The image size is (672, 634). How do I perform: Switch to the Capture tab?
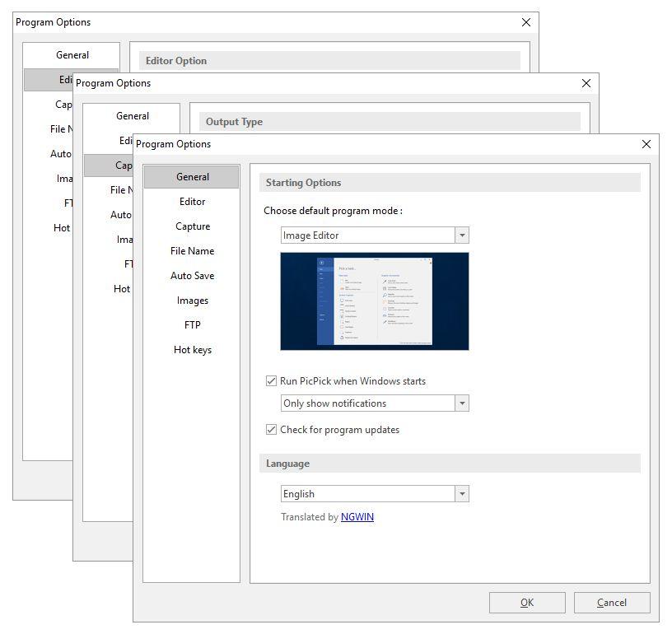[x=192, y=226]
